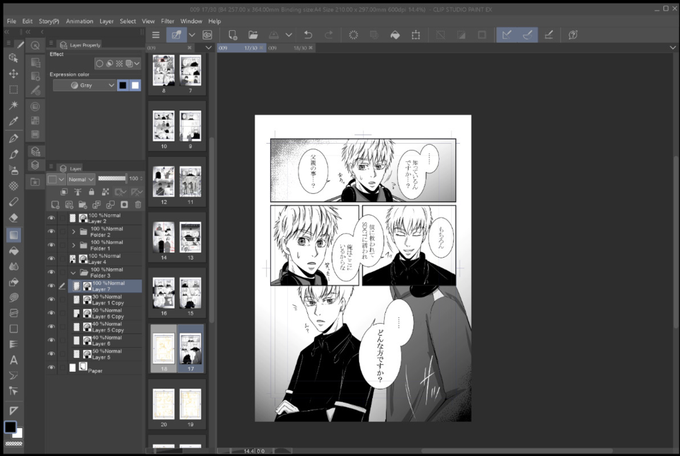Hide Layer 7 with its eye icon
This screenshot has height=456, width=680.
tap(51, 286)
